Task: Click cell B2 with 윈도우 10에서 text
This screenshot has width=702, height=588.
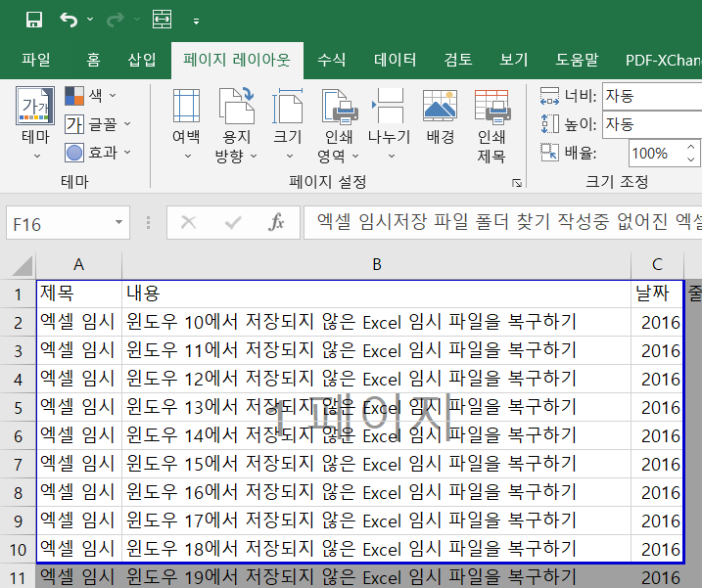Action: pos(377,322)
